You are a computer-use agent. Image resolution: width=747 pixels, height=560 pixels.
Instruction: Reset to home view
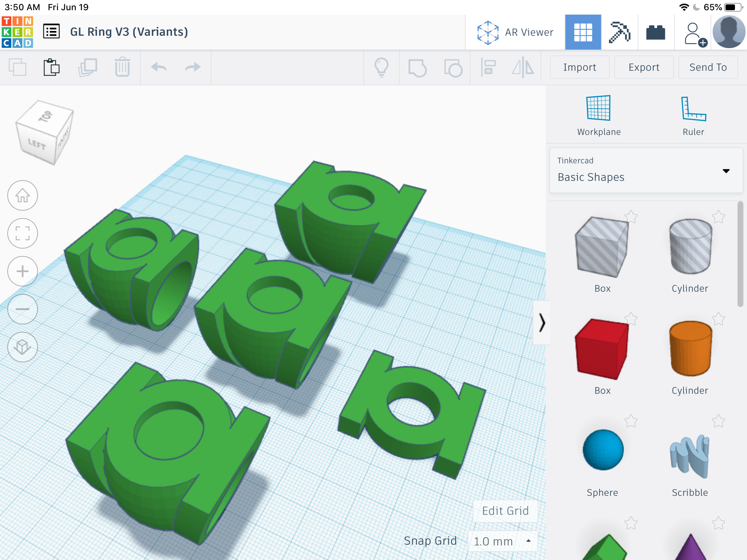[x=23, y=196]
